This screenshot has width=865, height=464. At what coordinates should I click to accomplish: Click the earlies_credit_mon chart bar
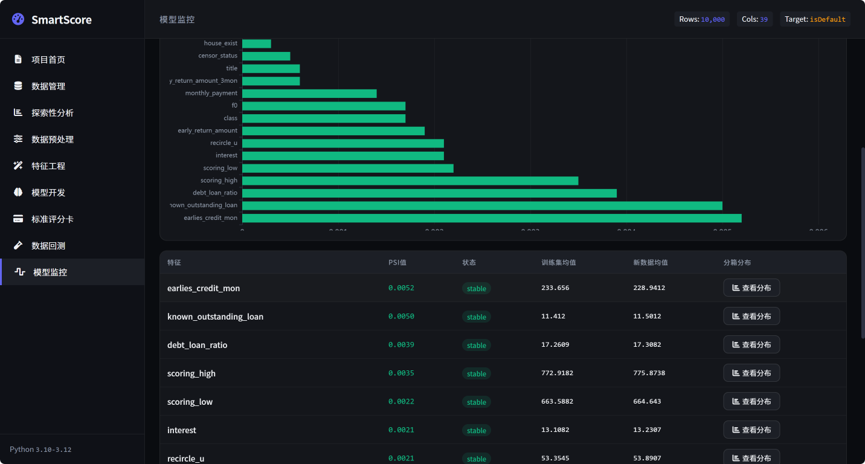492,218
